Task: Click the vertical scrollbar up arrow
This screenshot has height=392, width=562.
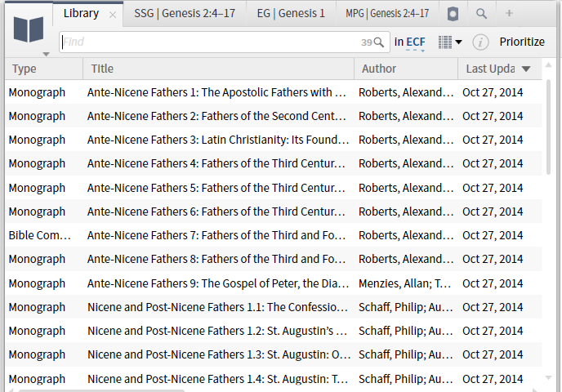Action: 548,65
